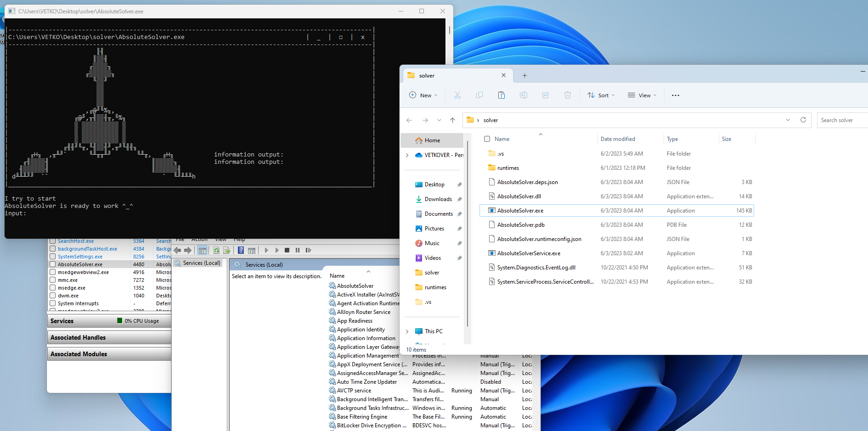Click the Copy icon in Explorer toolbar
Screen dimensions: 868x431
pos(479,95)
